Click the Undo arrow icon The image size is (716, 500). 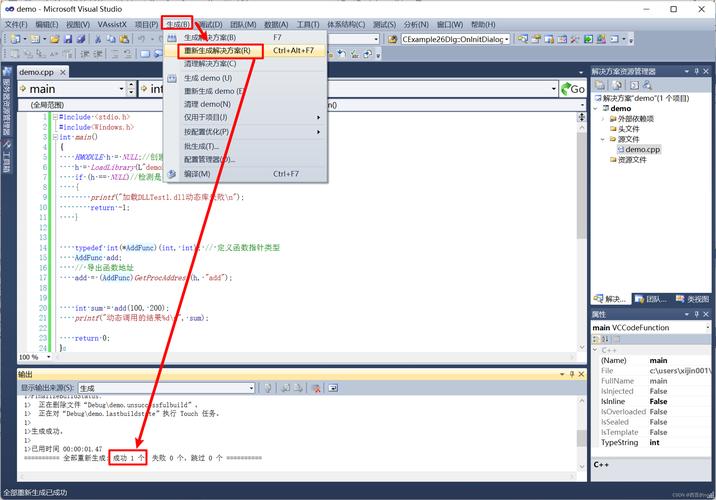[142, 39]
